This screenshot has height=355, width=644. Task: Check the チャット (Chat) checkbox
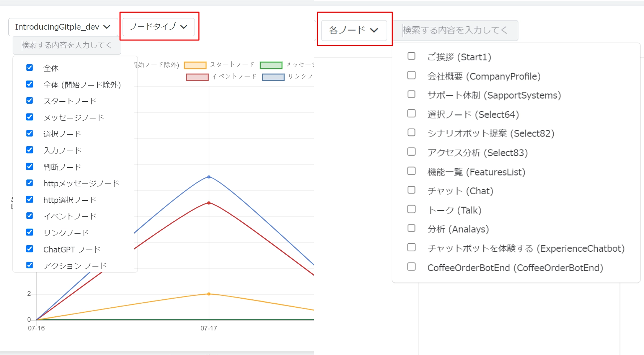(x=411, y=190)
